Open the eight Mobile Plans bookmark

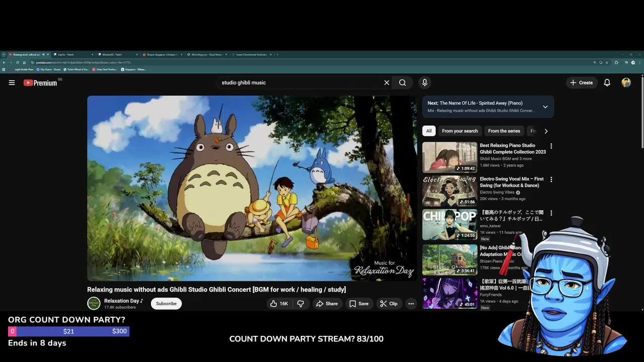coord(22,69)
